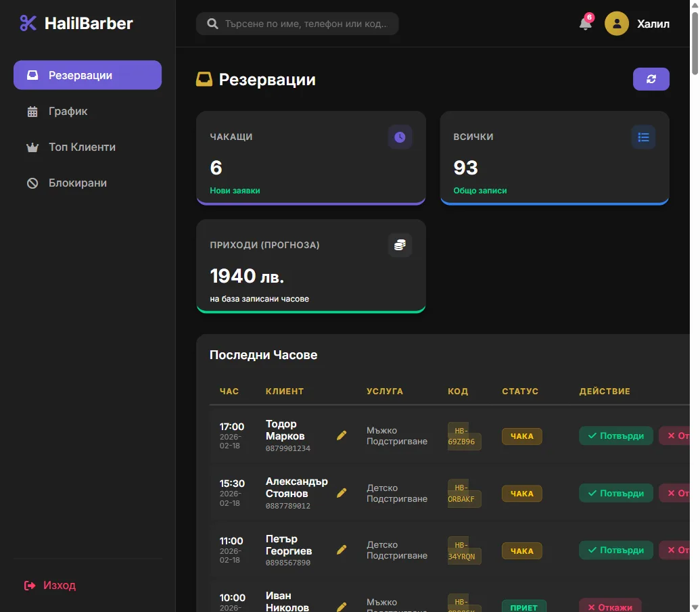700x612 pixels.
Task: Select the График calendar icon in the sidebar
Action: tap(32, 111)
